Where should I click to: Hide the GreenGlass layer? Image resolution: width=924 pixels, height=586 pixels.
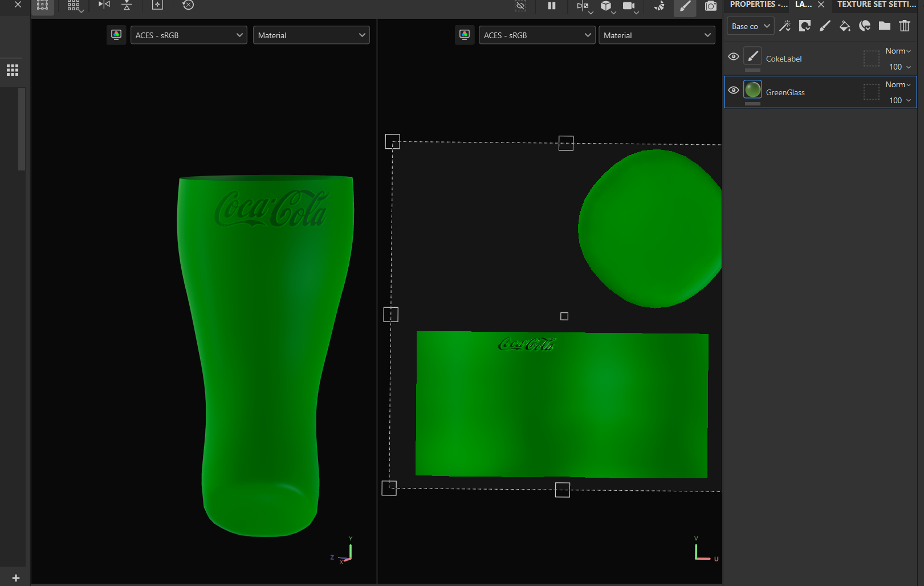pyautogui.click(x=734, y=90)
